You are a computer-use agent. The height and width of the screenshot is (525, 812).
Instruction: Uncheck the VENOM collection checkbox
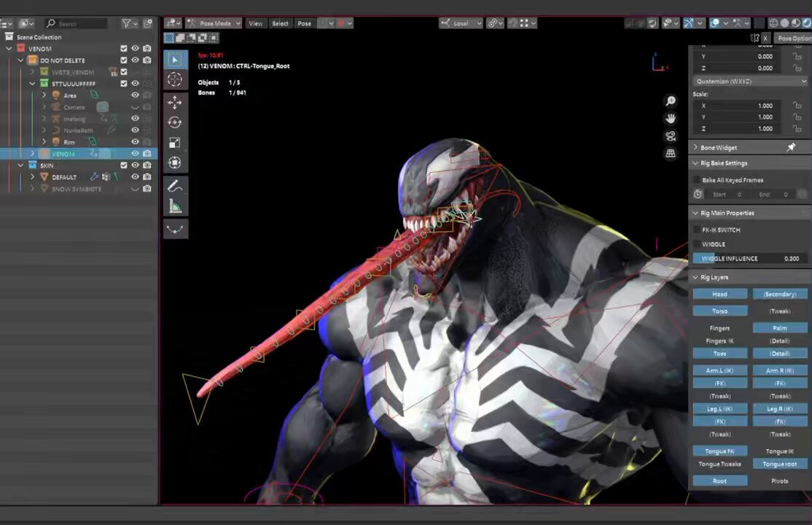124,48
